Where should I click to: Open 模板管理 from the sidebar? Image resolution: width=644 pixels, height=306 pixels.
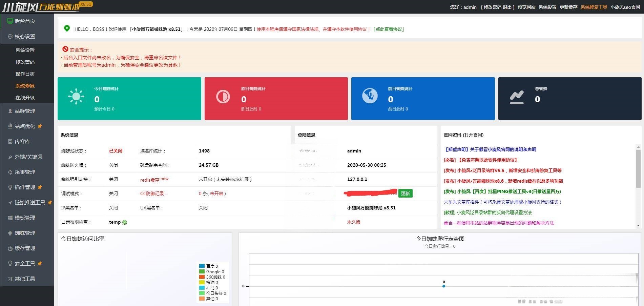(24, 218)
